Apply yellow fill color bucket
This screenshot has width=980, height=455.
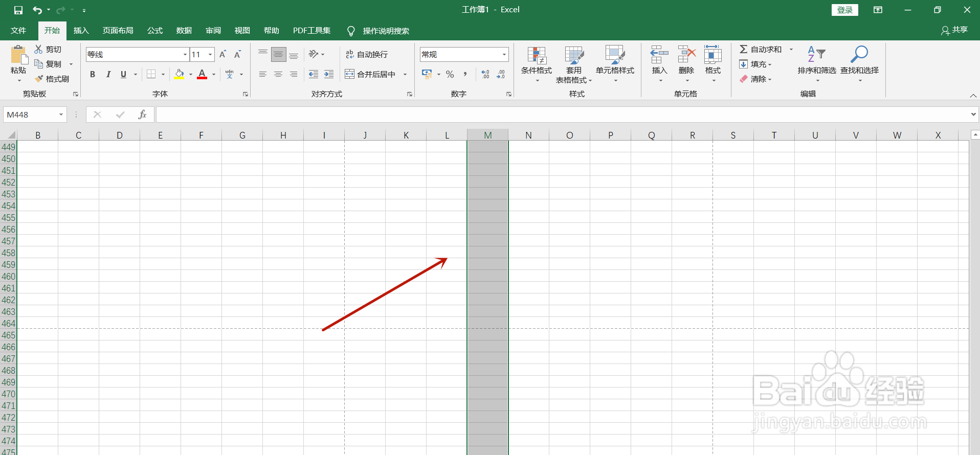[179, 74]
